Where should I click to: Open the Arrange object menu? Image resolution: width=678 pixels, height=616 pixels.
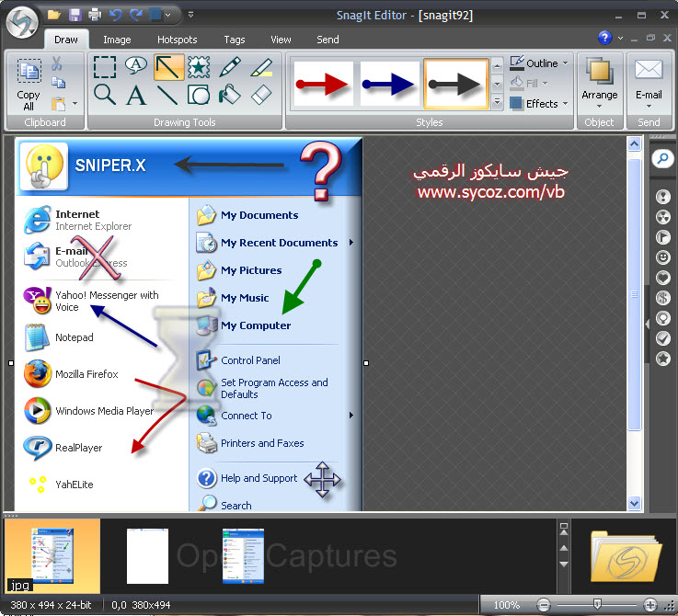coord(599,84)
